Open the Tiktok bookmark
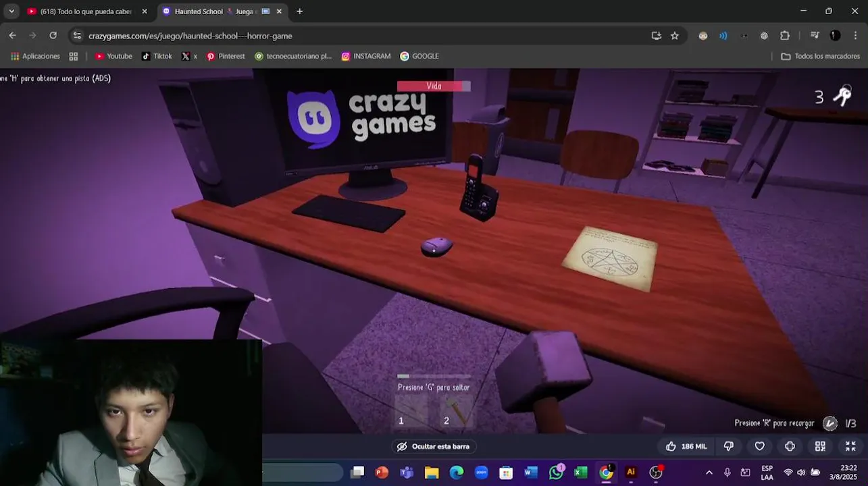This screenshot has height=486, width=868. (157, 56)
